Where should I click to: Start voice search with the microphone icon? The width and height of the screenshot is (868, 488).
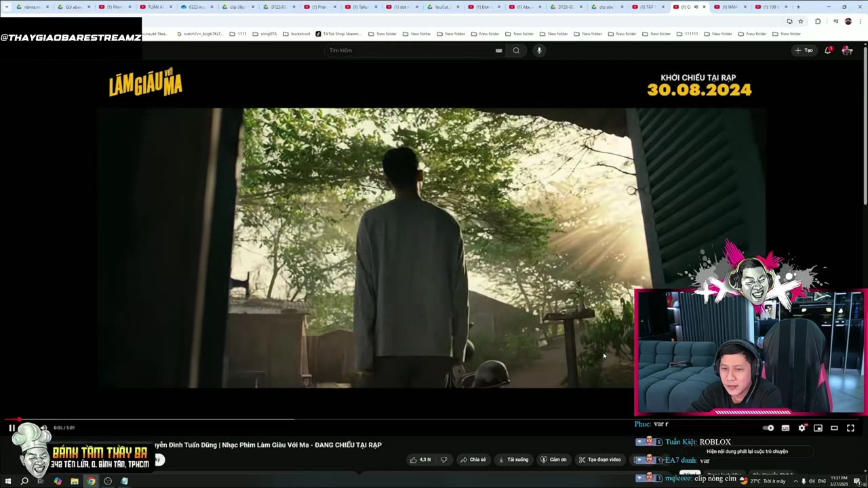pos(539,50)
